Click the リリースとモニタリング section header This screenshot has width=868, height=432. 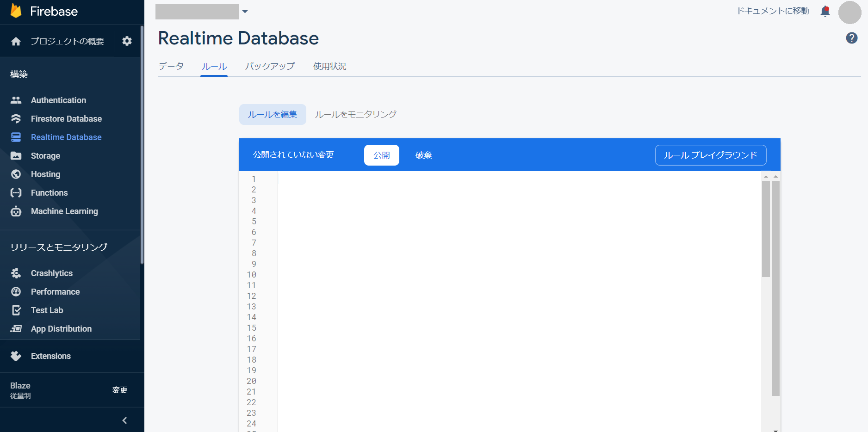pos(59,247)
